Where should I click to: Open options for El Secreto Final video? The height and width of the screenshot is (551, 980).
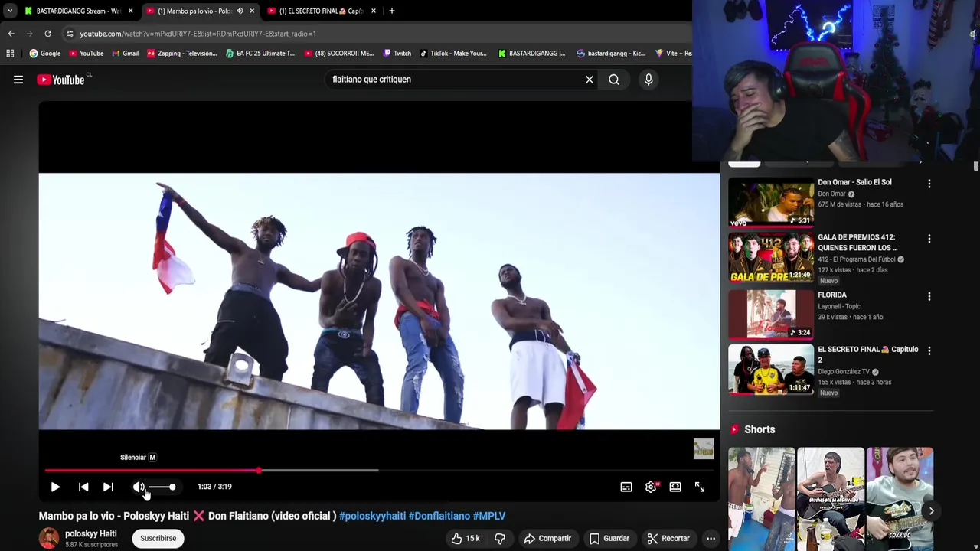(929, 350)
